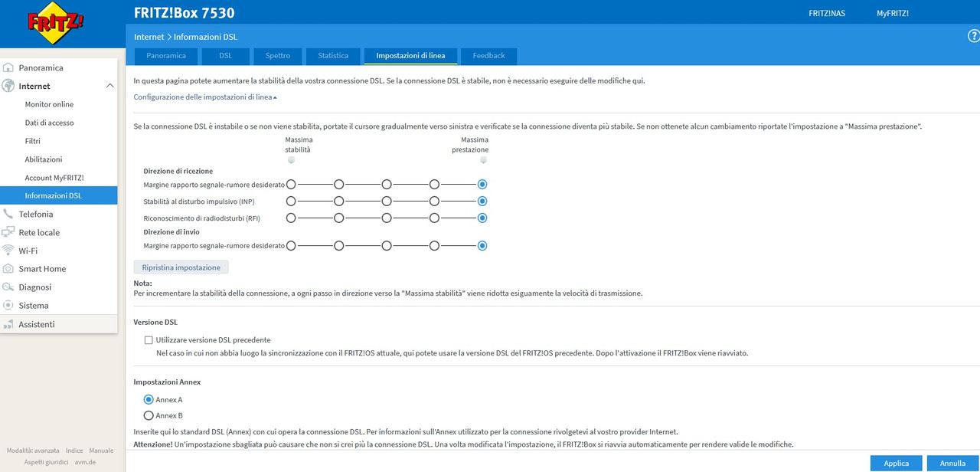Open the Statistica tab

tap(333, 56)
